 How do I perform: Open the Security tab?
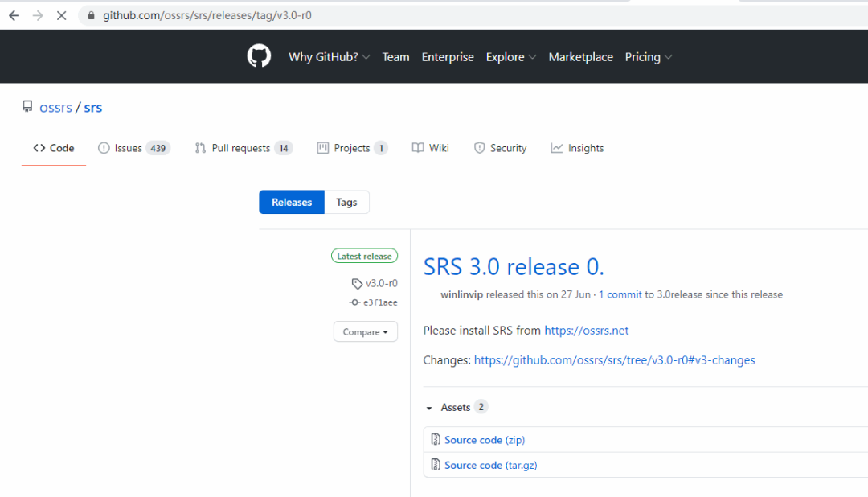(x=501, y=148)
